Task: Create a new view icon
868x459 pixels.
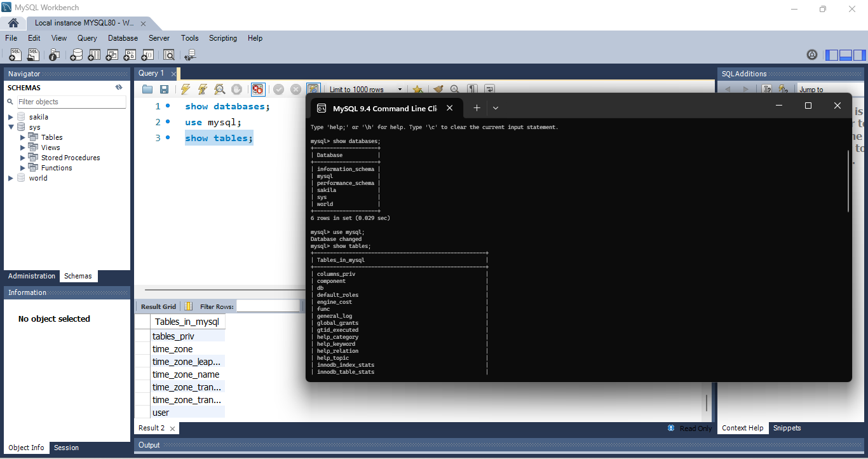Action: [112, 55]
